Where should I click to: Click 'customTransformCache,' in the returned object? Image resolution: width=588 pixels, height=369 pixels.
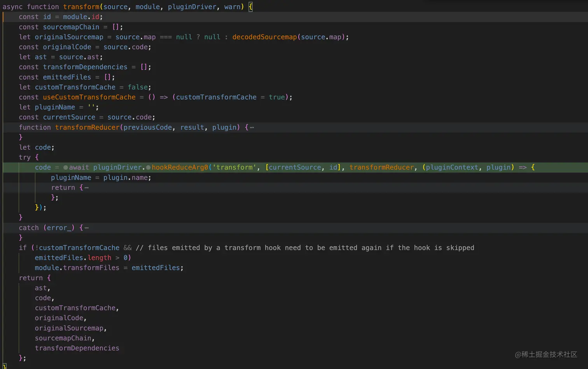(77, 308)
